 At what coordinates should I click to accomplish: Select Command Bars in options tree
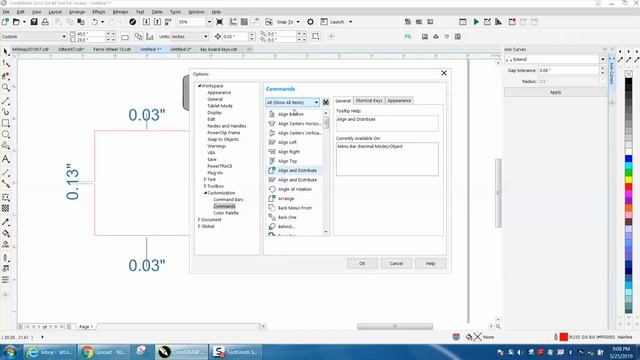(228, 200)
